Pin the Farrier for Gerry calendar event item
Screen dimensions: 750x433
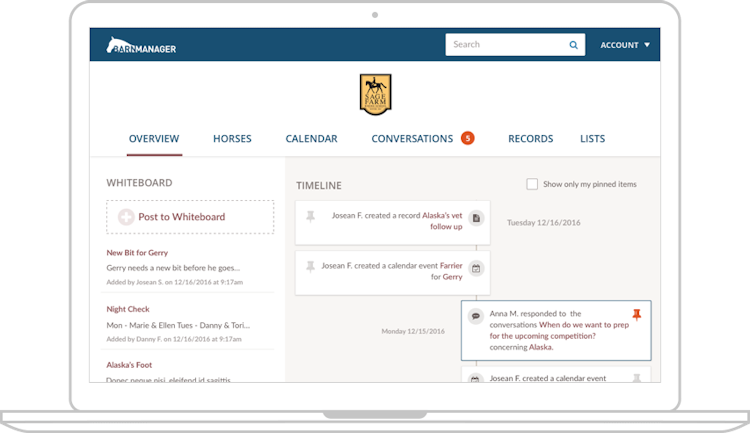click(310, 266)
